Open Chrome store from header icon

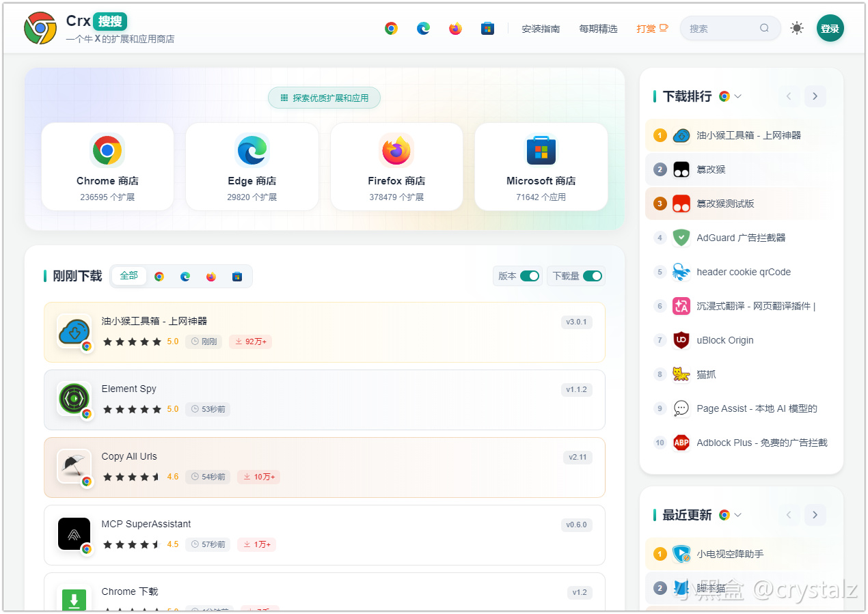pos(391,29)
